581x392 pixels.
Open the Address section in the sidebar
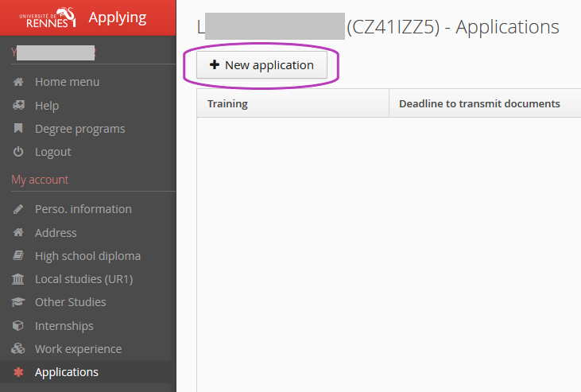(x=56, y=233)
